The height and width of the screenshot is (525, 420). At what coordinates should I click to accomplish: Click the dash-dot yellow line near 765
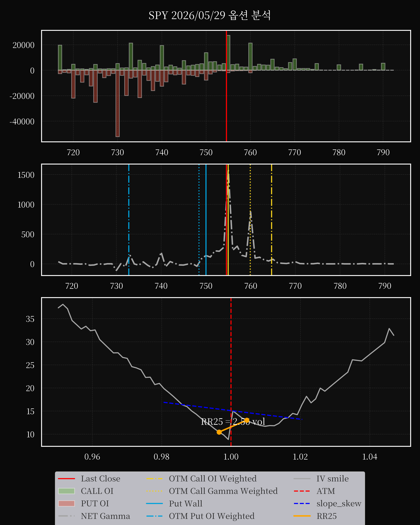(271, 220)
